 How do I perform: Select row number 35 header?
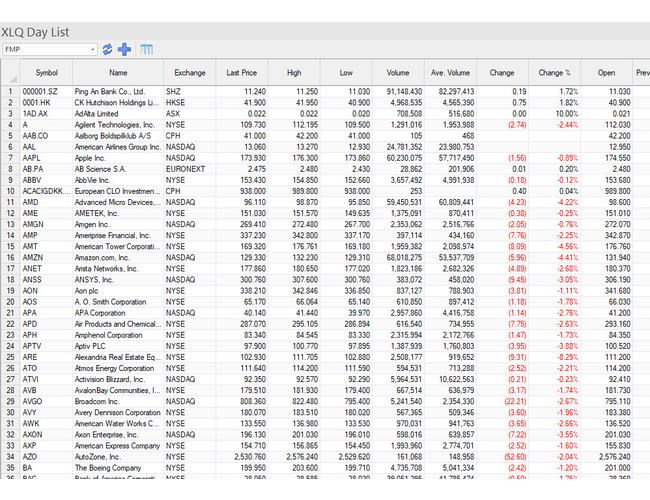tap(10, 468)
